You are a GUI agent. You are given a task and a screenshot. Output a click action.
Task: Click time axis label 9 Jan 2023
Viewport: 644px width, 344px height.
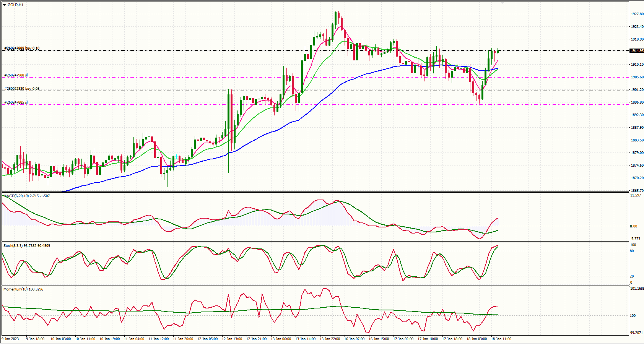click(10, 339)
